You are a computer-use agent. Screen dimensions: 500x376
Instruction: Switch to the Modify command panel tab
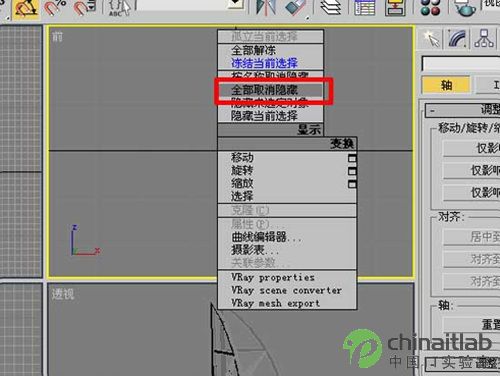click(457, 39)
